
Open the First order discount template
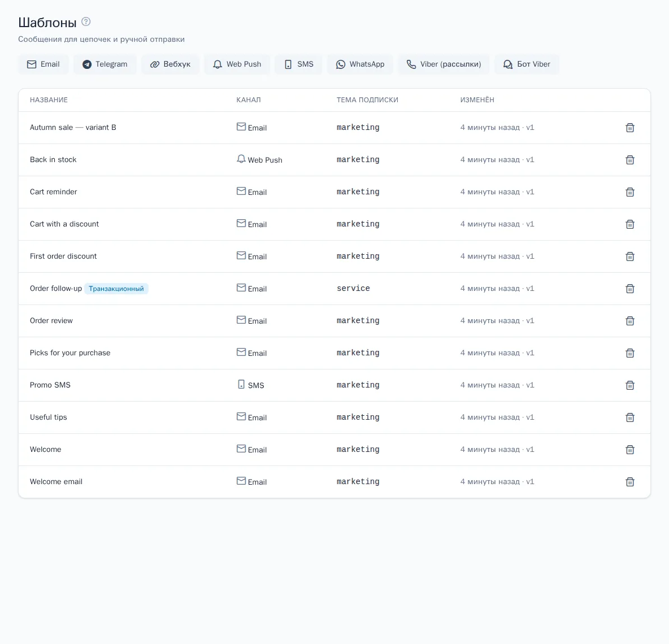63,256
